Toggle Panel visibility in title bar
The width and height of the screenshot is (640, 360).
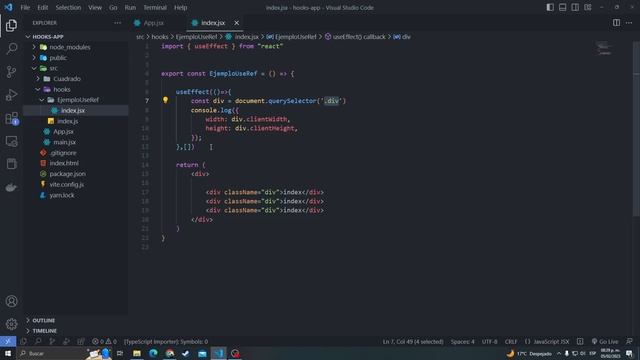pyautogui.click(x=562, y=7)
